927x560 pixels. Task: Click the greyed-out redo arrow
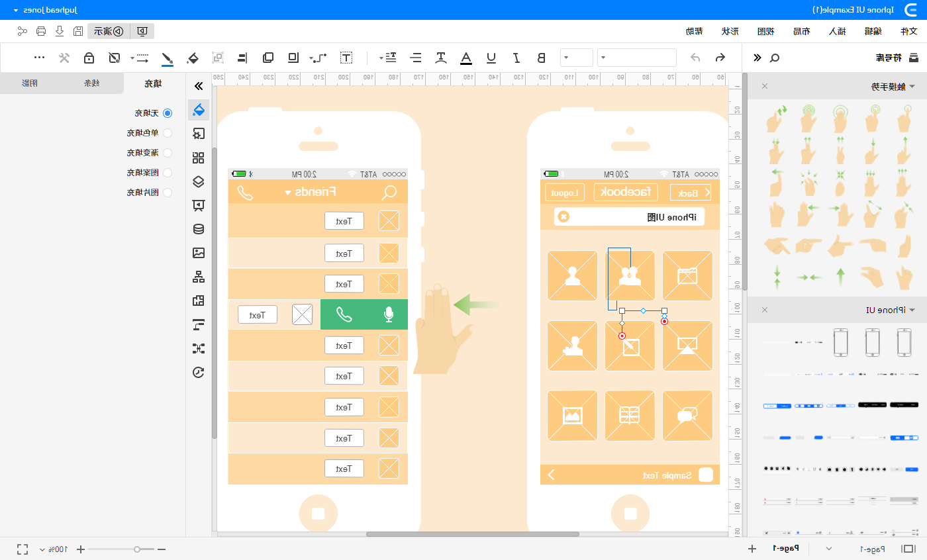[x=695, y=58]
